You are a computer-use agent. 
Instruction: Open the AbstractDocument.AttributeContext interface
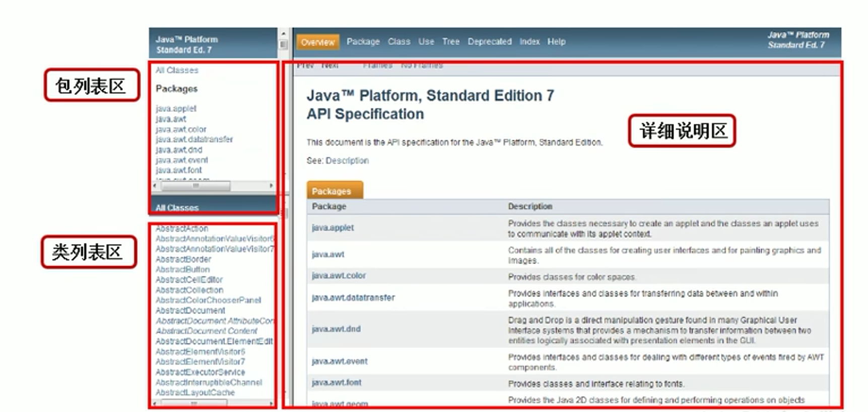pos(214,321)
